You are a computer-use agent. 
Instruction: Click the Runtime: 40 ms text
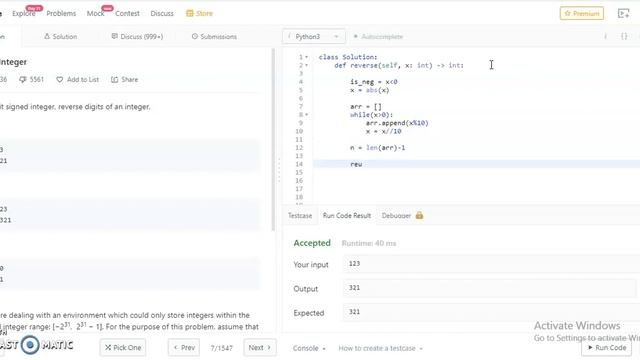(x=369, y=243)
